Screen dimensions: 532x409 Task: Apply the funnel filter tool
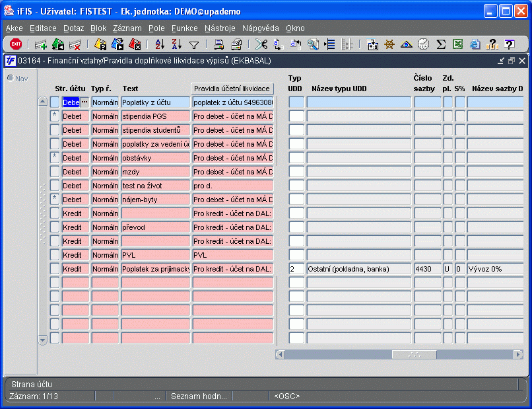pos(194,45)
